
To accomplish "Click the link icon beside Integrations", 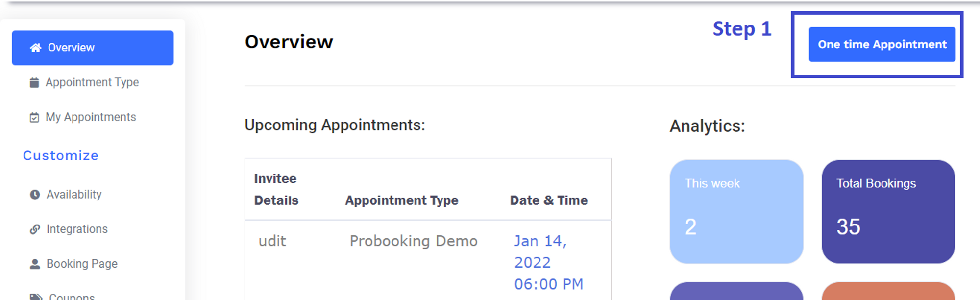I will coord(35,229).
